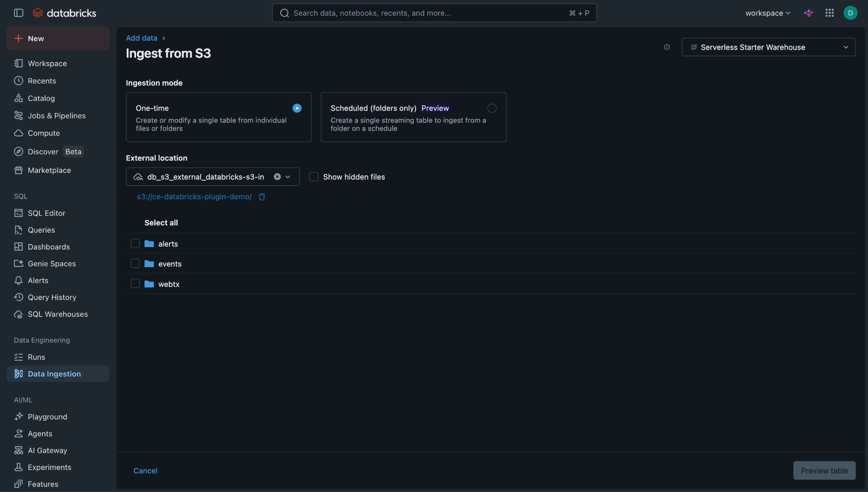Select the Scheduled (folders only) radio button
Screen dimensions: 868x492
point(492,108)
